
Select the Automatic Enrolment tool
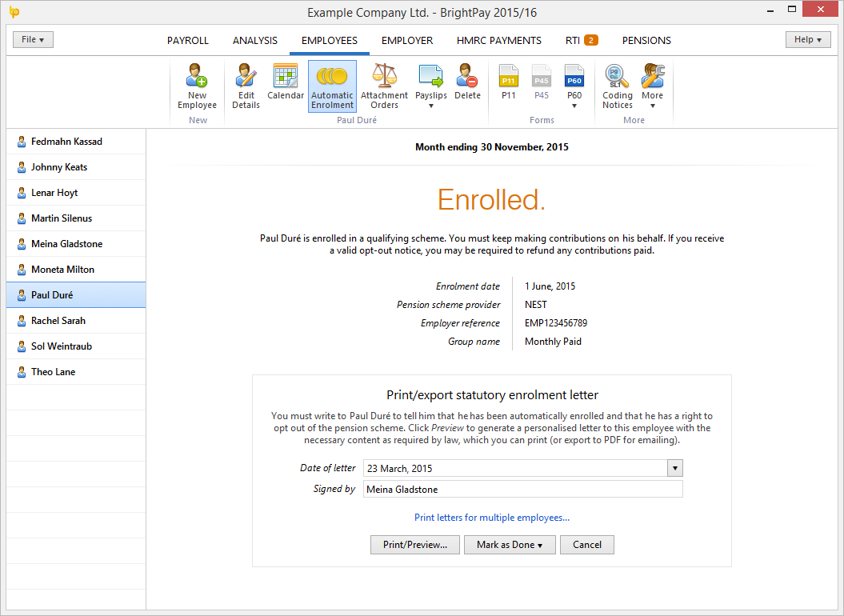[332, 86]
